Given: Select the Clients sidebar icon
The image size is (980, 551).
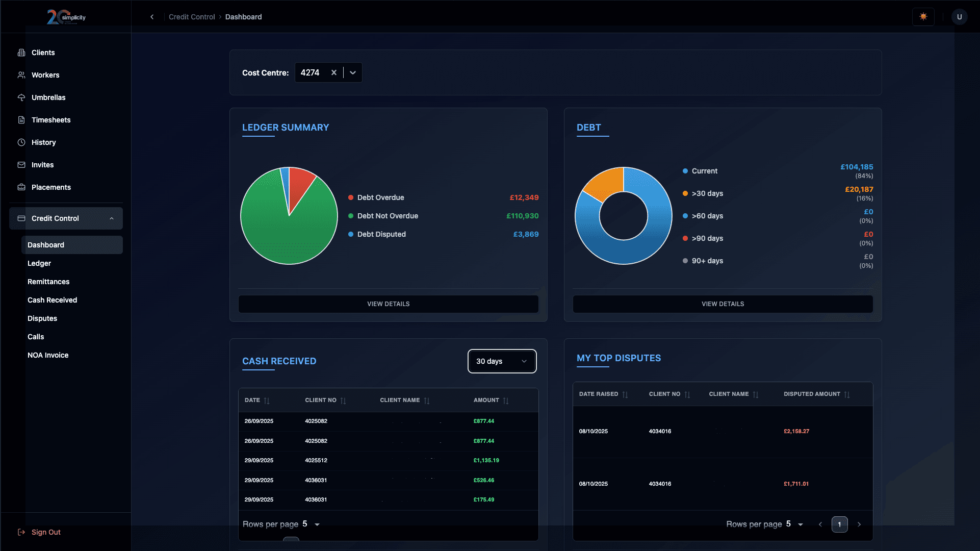Looking at the screenshot, I should click(x=21, y=53).
